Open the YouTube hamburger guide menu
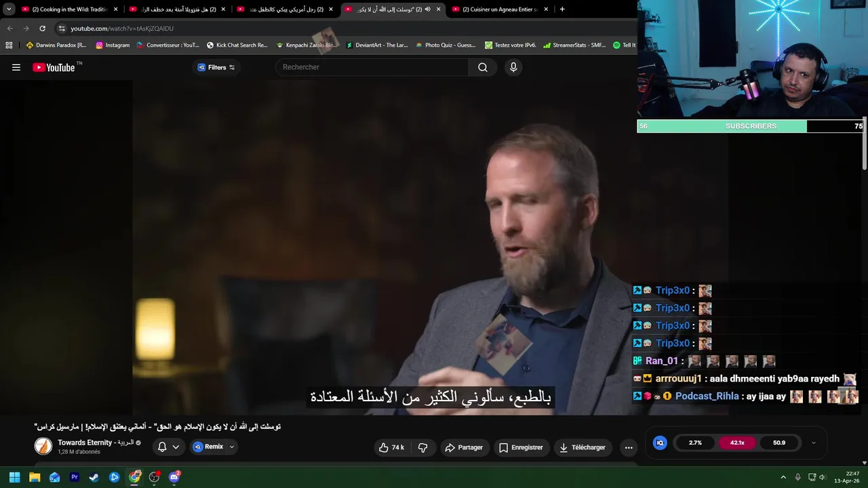The height and width of the screenshot is (488, 868). pos(16,67)
